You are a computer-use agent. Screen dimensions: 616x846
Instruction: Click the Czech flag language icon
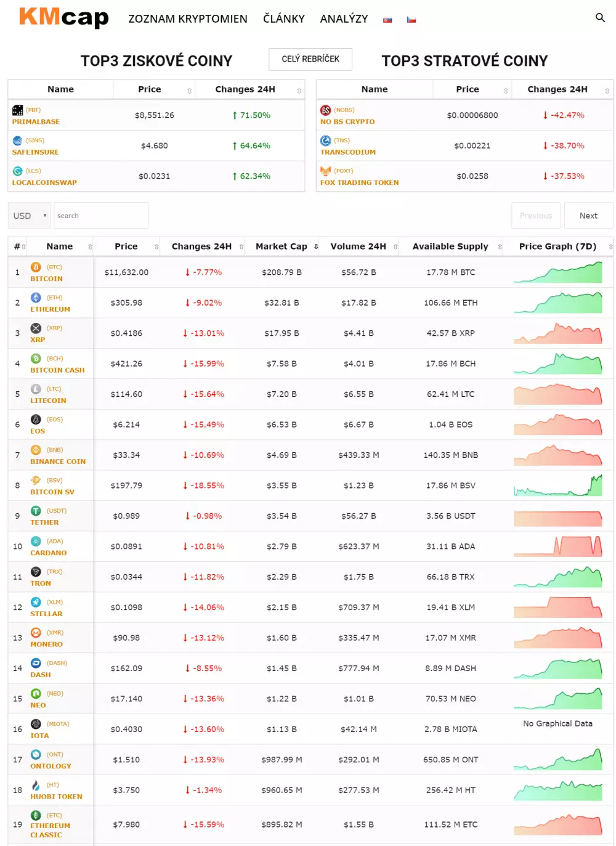tap(411, 20)
